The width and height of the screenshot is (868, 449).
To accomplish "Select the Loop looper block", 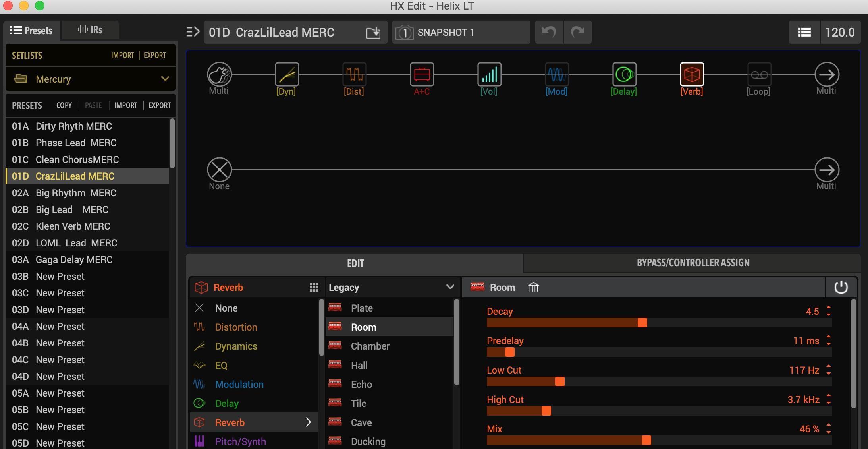I will click(x=759, y=74).
